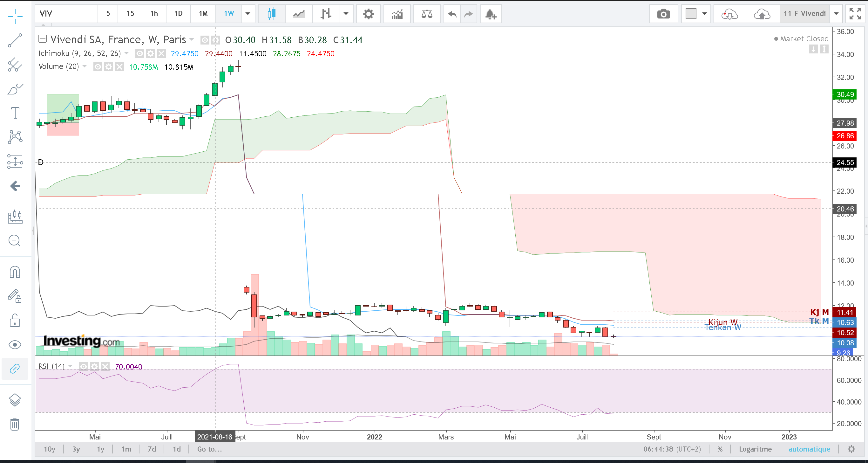Image resolution: width=868 pixels, height=463 pixels.
Task: Click the Go to... link
Action: pyautogui.click(x=209, y=449)
